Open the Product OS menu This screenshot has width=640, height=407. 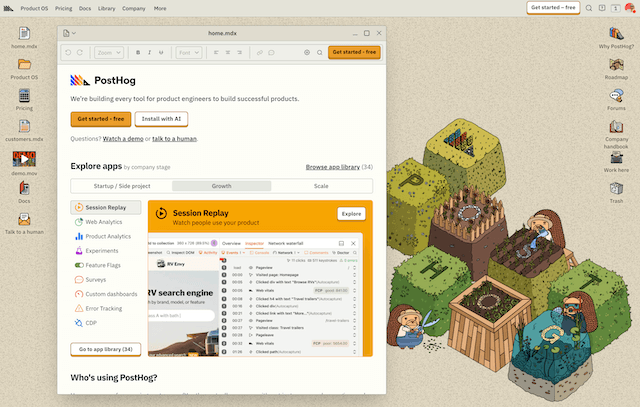(34, 8)
